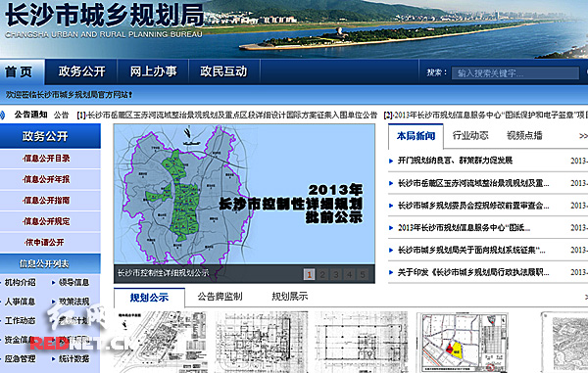Viewport: 588px width, 373px height.
Task: Switch to the 视频点播 tab
Action: pyautogui.click(x=524, y=135)
